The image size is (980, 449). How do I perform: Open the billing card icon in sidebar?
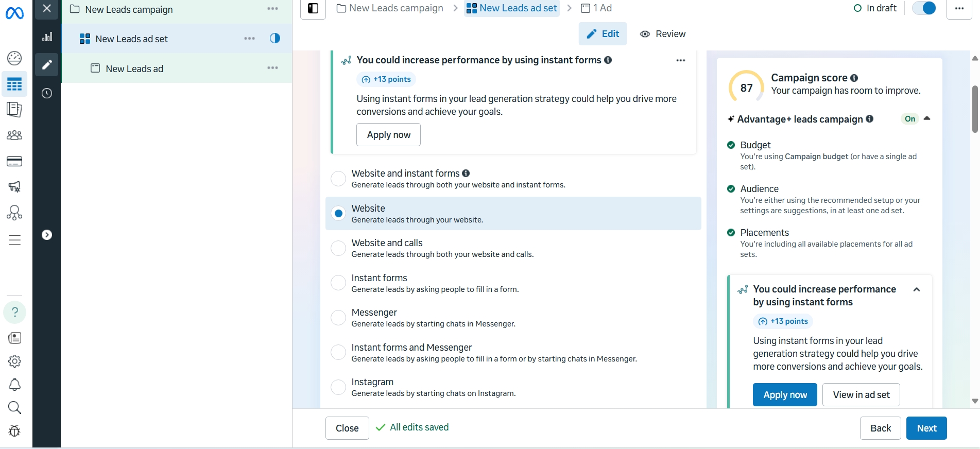click(x=14, y=162)
